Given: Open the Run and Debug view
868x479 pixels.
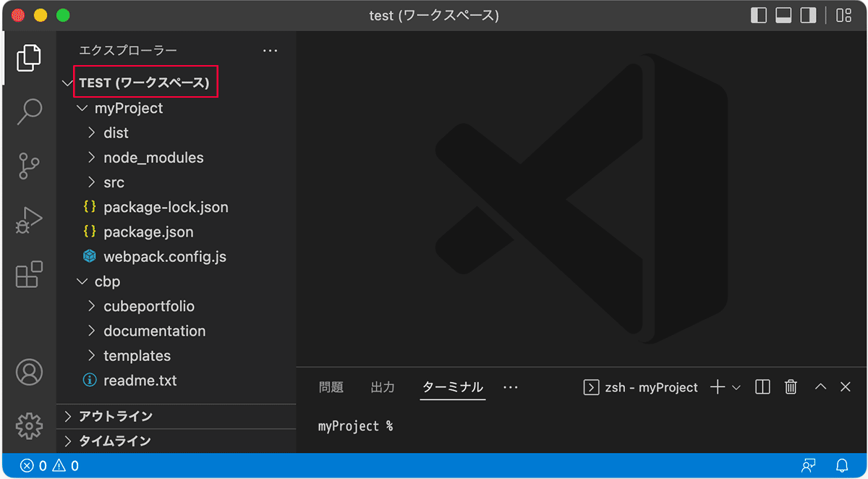Looking at the screenshot, I should [x=29, y=221].
